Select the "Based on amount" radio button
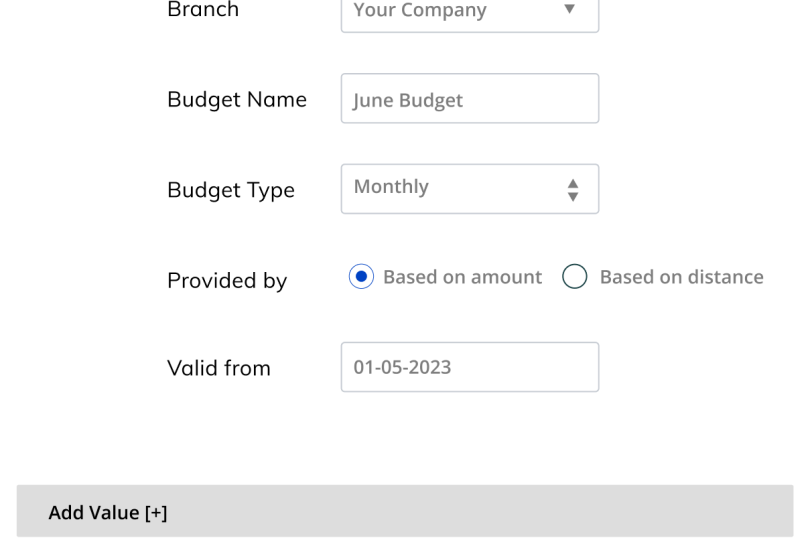 point(361,277)
